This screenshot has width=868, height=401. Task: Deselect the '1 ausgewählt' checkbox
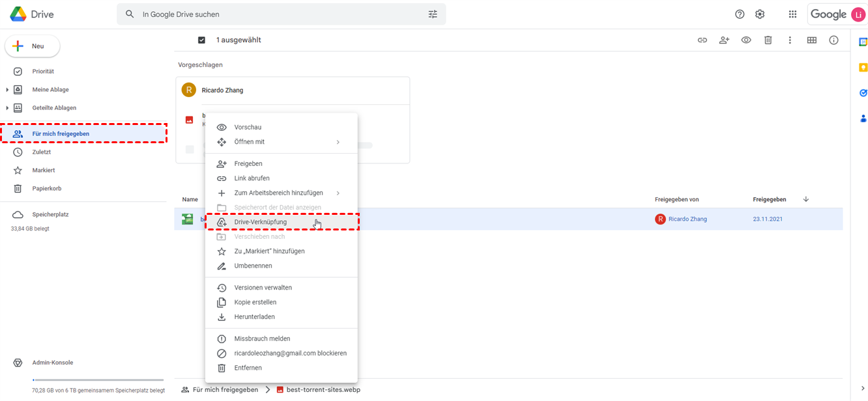coord(201,40)
